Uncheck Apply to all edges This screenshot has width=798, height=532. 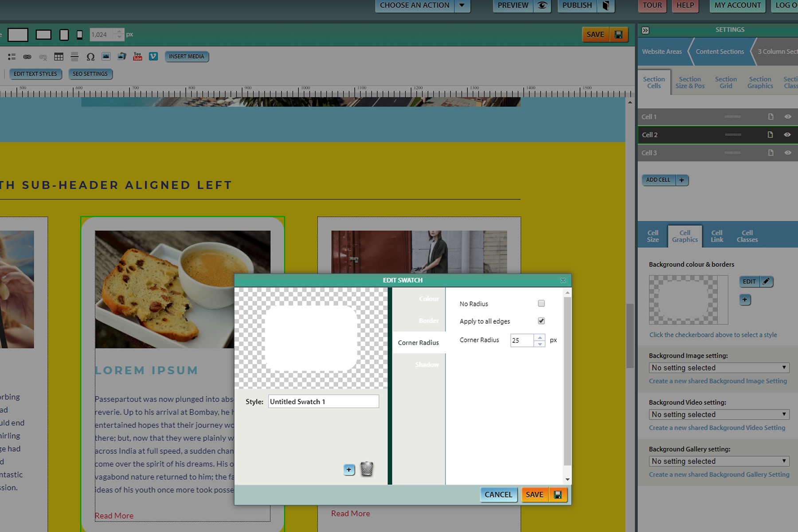pyautogui.click(x=541, y=321)
